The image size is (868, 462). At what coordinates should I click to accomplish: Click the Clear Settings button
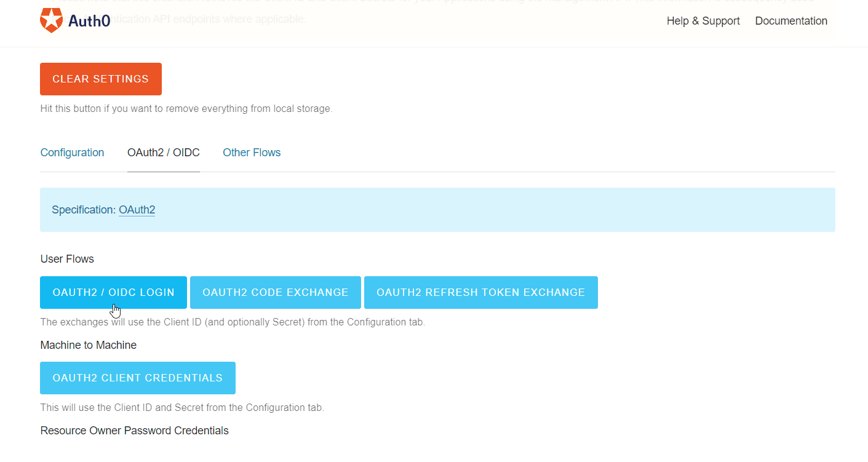pyautogui.click(x=101, y=79)
